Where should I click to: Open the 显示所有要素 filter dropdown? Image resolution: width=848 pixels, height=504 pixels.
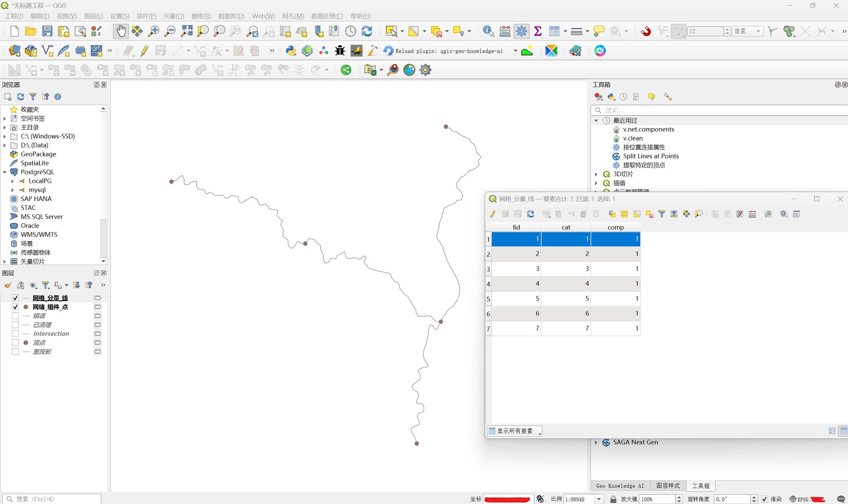point(514,431)
